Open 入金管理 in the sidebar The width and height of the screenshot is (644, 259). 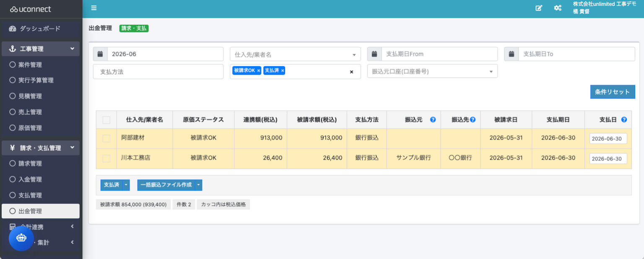pyautogui.click(x=41, y=179)
